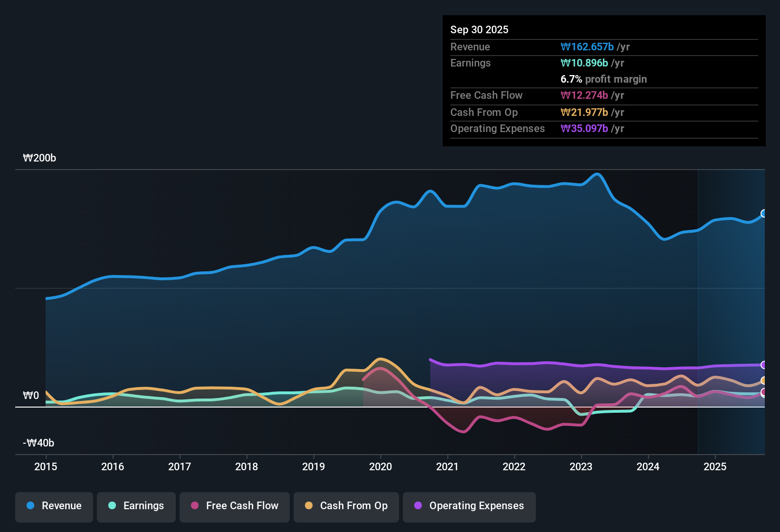Image resolution: width=780 pixels, height=532 pixels.
Task: Click the Cash From Op endpoint circle
Action: pos(764,380)
